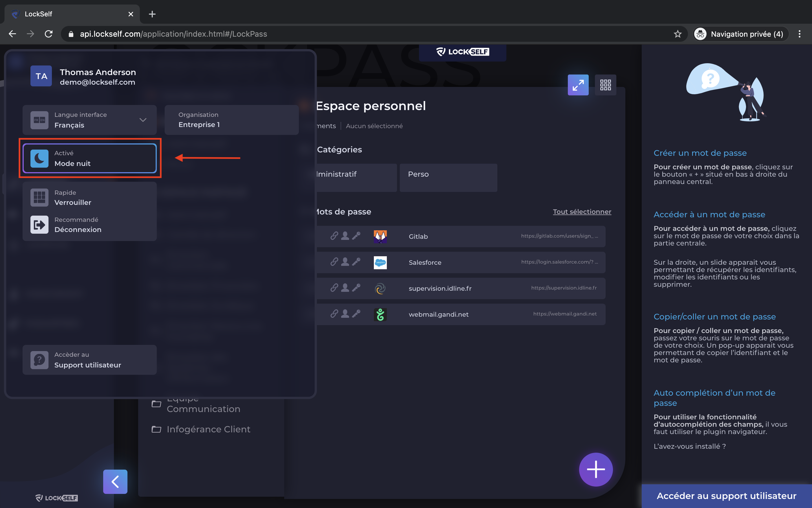
Task: Click the link icon on Salesforce row
Action: coord(334,262)
